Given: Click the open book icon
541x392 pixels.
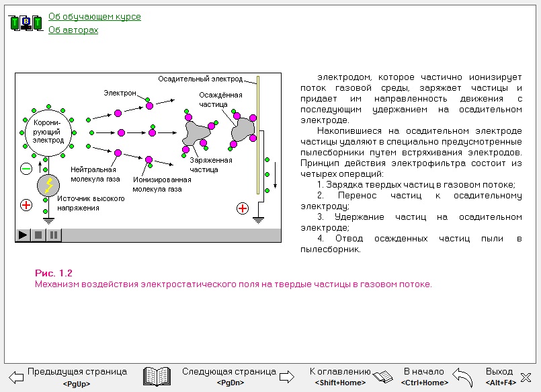Looking at the screenshot, I should pyautogui.click(x=157, y=376).
